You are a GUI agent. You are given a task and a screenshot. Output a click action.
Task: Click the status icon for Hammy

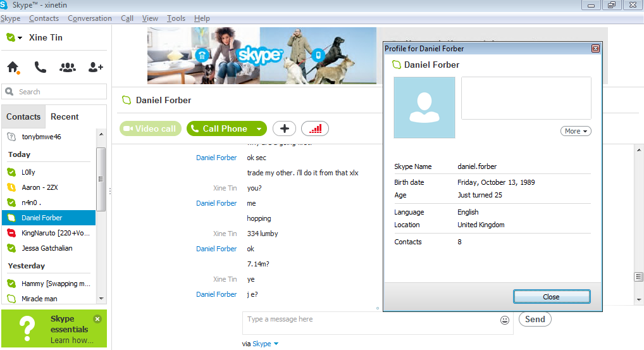coord(11,284)
